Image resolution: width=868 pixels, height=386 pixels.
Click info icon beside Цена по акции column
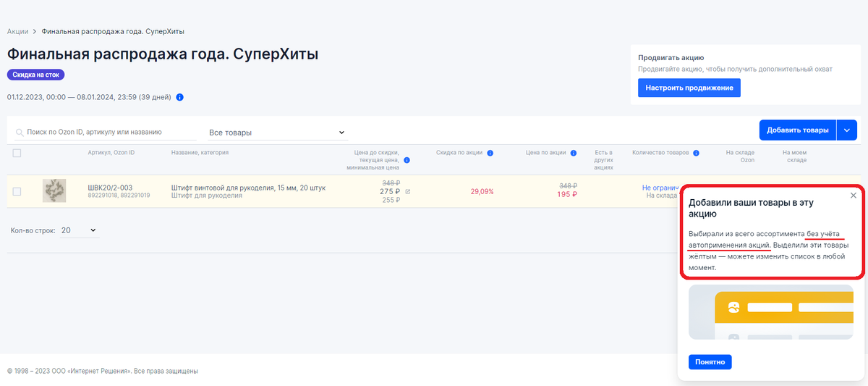pos(574,154)
